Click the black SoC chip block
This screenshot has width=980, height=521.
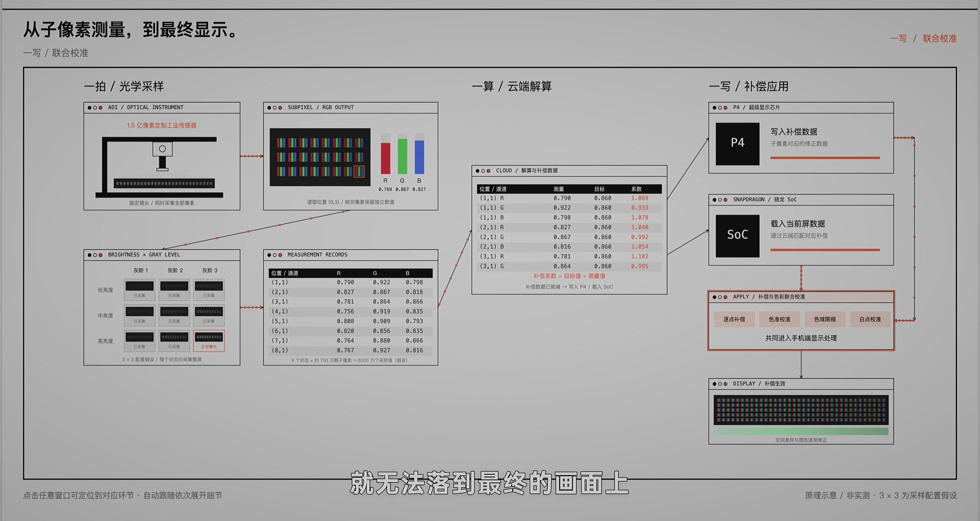point(737,236)
